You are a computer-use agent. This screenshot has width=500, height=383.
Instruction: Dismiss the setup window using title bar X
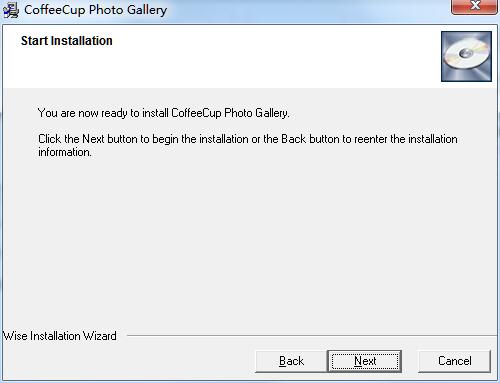point(474,7)
